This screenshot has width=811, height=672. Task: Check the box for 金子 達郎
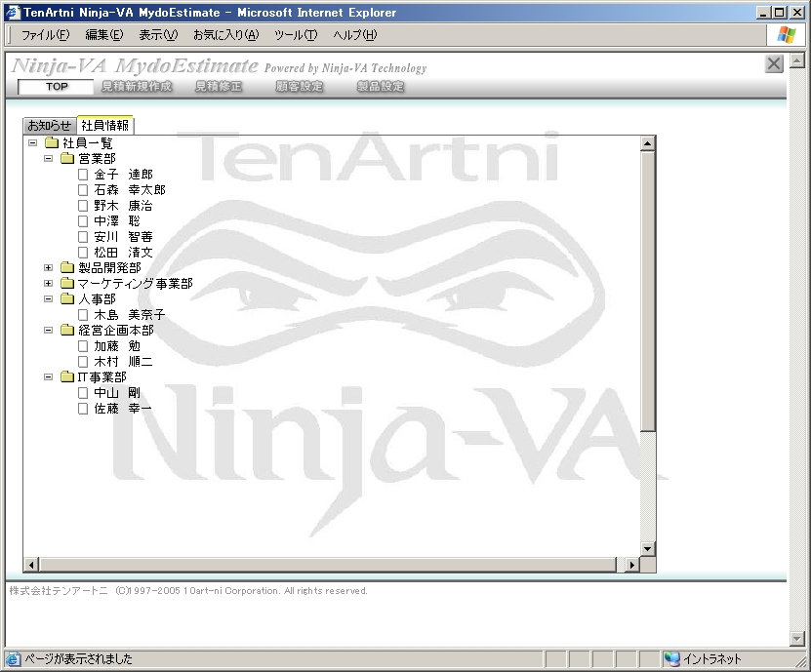click(x=83, y=175)
